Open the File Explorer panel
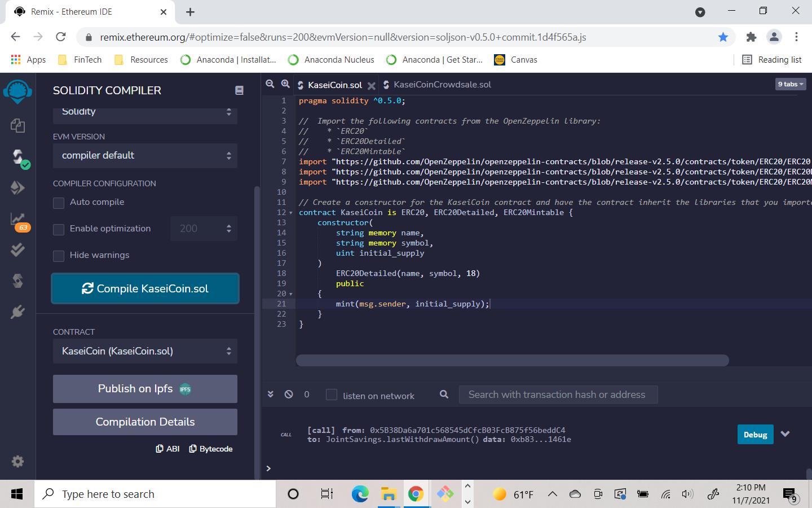Image resolution: width=812 pixels, height=508 pixels. (x=17, y=126)
